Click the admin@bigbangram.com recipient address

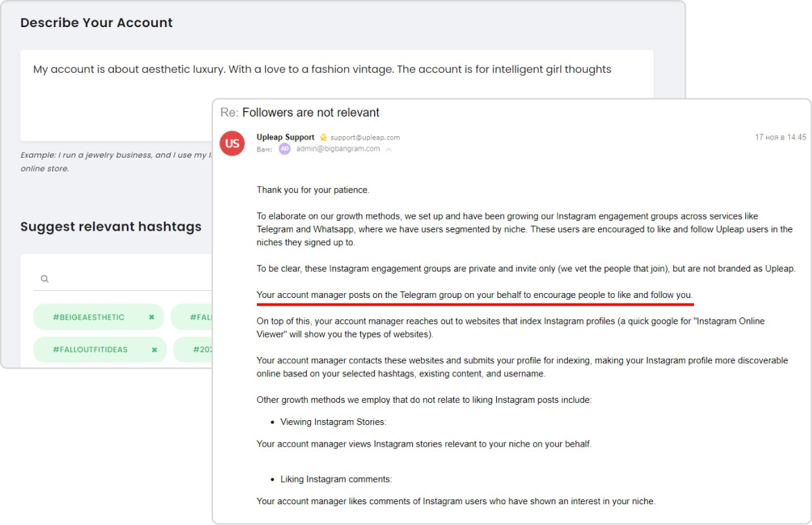tap(337, 149)
